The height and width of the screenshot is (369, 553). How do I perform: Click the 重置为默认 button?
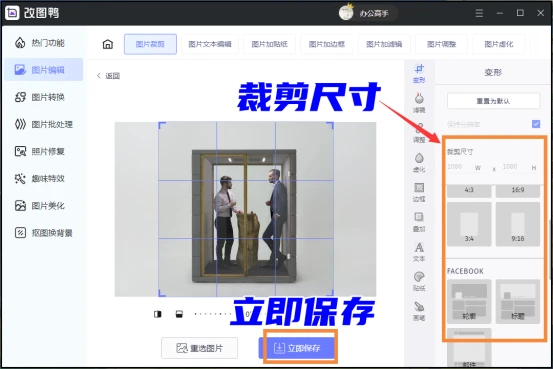coord(493,101)
